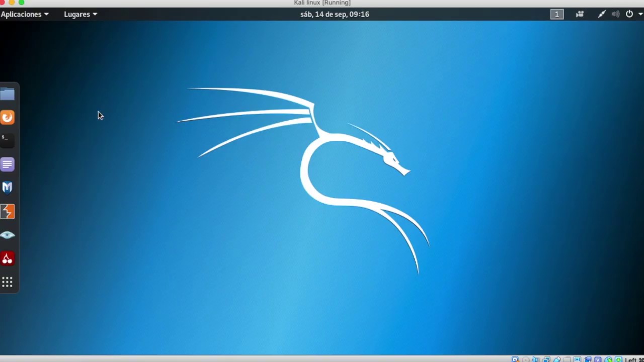Click the Left ⌘ host key label
The width and height of the screenshot is (644, 362).
pyautogui.click(x=634, y=359)
